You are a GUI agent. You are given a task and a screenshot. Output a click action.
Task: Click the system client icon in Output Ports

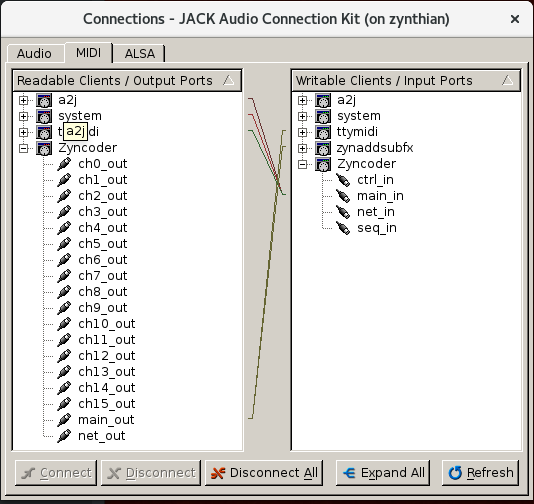click(44, 116)
